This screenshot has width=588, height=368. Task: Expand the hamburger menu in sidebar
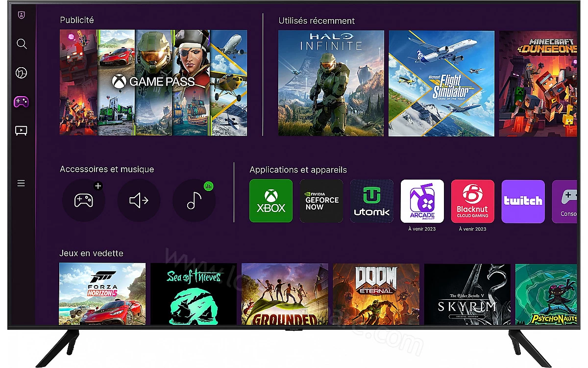[21, 184]
